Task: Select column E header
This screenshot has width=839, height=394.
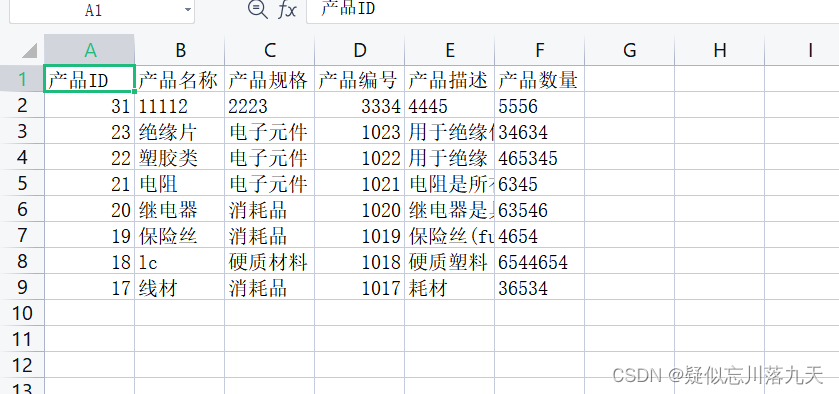Action: pyautogui.click(x=449, y=50)
